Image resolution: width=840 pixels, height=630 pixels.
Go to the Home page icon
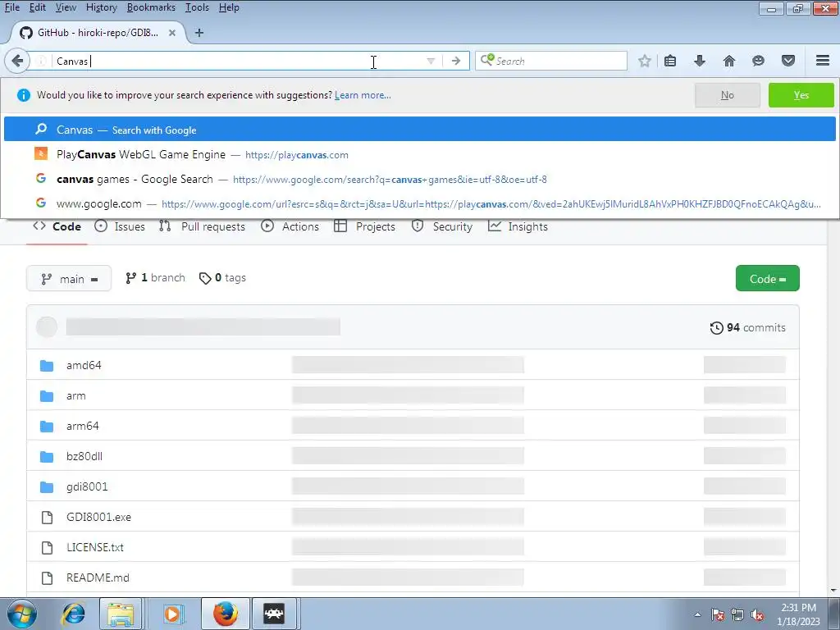729,61
